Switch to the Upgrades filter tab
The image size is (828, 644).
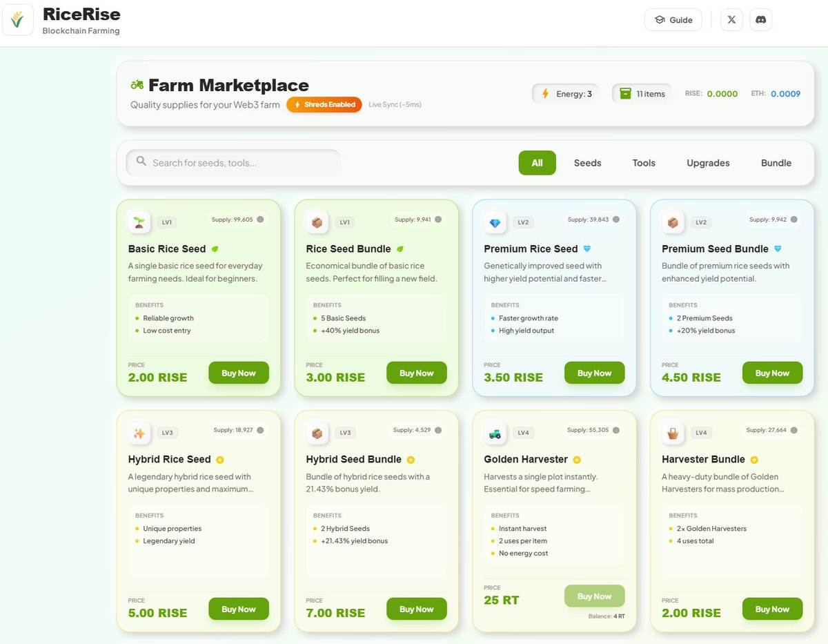pyautogui.click(x=708, y=163)
